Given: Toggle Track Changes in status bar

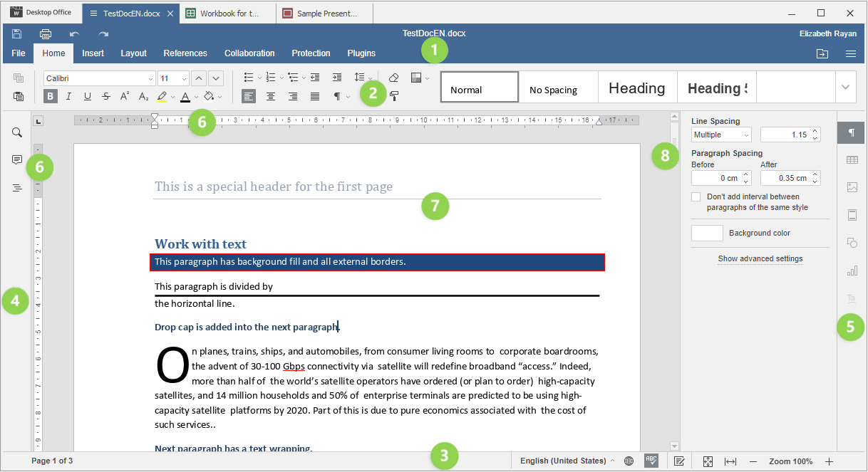Looking at the screenshot, I should click(x=680, y=461).
